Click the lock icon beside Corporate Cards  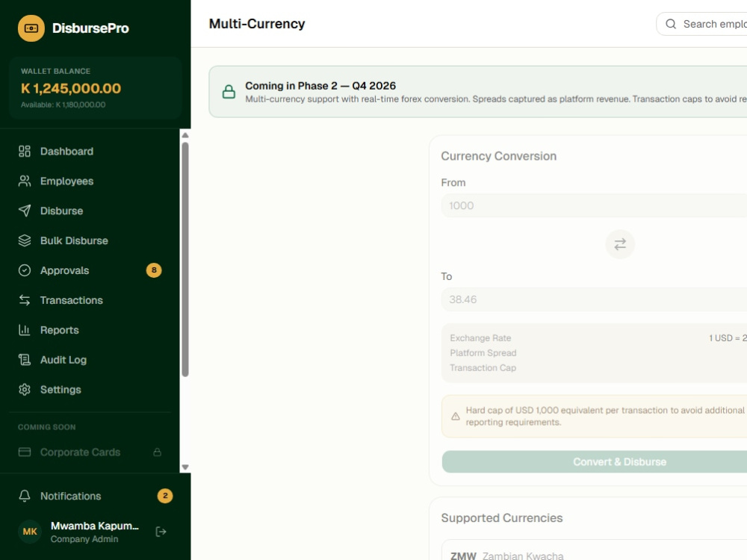pyautogui.click(x=157, y=452)
